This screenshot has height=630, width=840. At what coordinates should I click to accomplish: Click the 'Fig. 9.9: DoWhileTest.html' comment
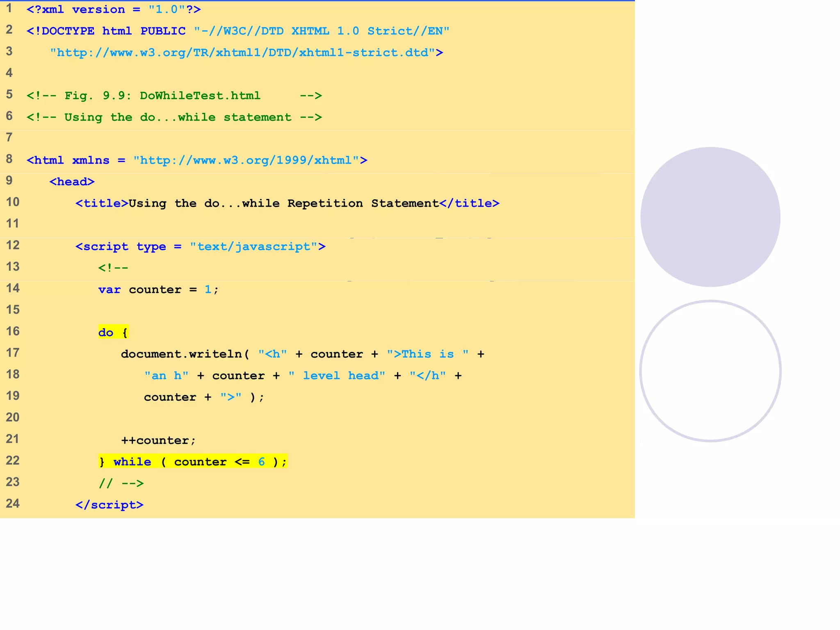[x=174, y=96]
